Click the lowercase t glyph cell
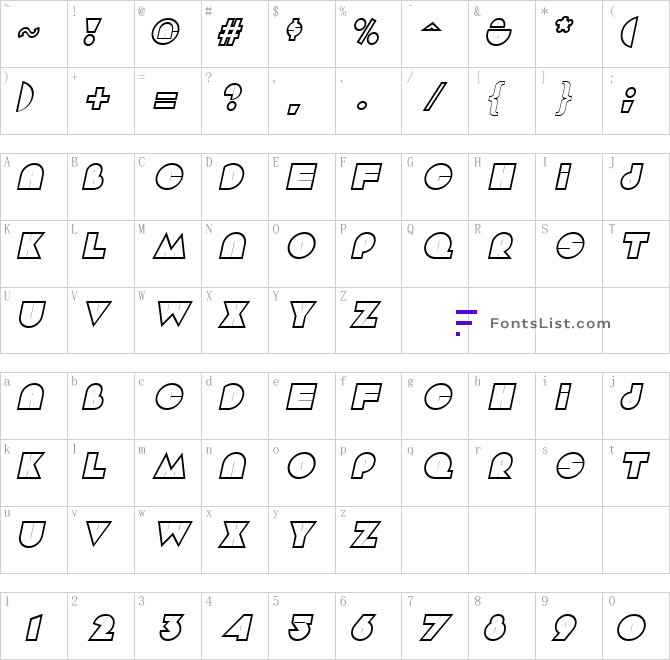 point(636,473)
